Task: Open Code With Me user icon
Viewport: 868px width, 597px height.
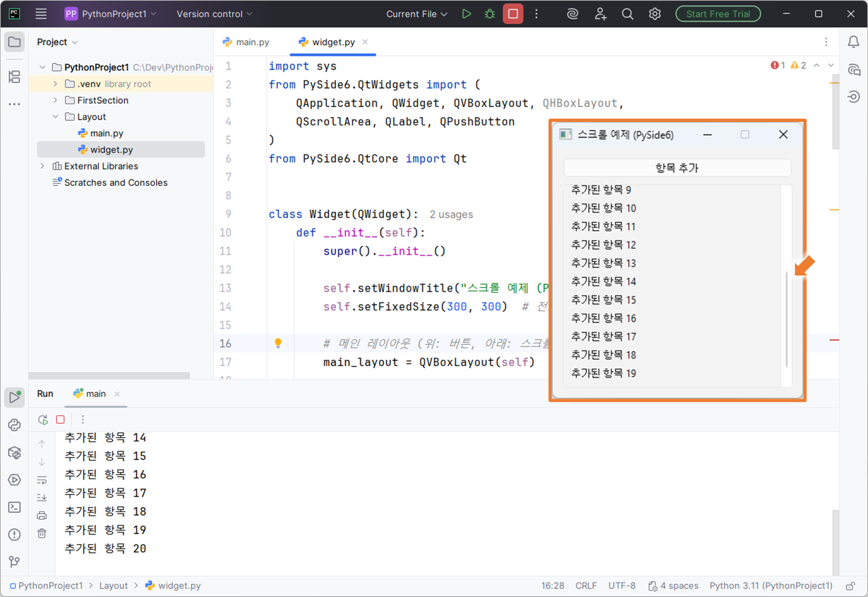Action: [x=600, y=14]
